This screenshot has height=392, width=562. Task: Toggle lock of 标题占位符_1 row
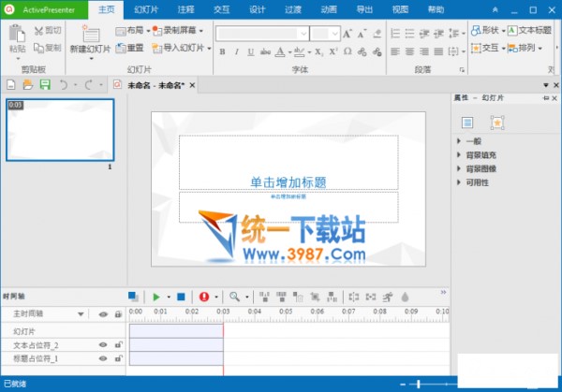click(118, 358)
